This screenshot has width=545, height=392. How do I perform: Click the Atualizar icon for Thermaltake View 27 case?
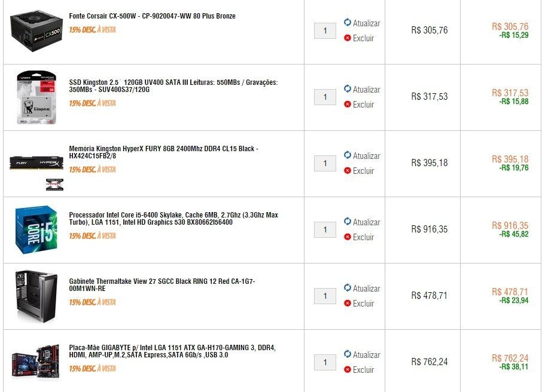[348, 288]
